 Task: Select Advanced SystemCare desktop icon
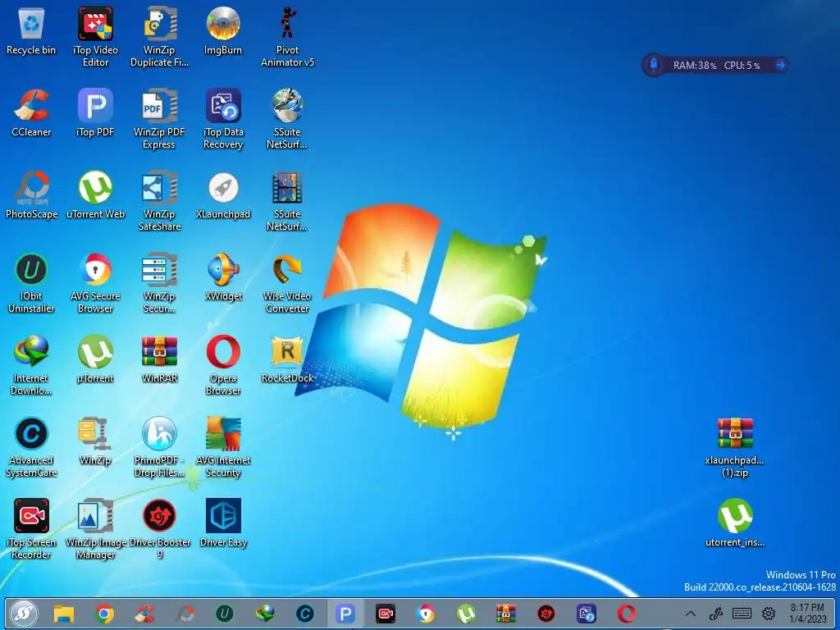[x=31, y=447]
